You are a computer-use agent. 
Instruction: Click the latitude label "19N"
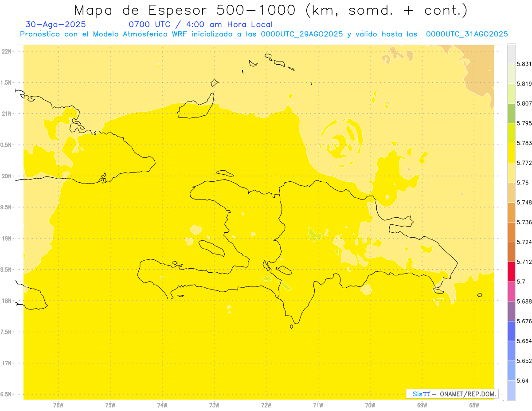coord(8,239)
